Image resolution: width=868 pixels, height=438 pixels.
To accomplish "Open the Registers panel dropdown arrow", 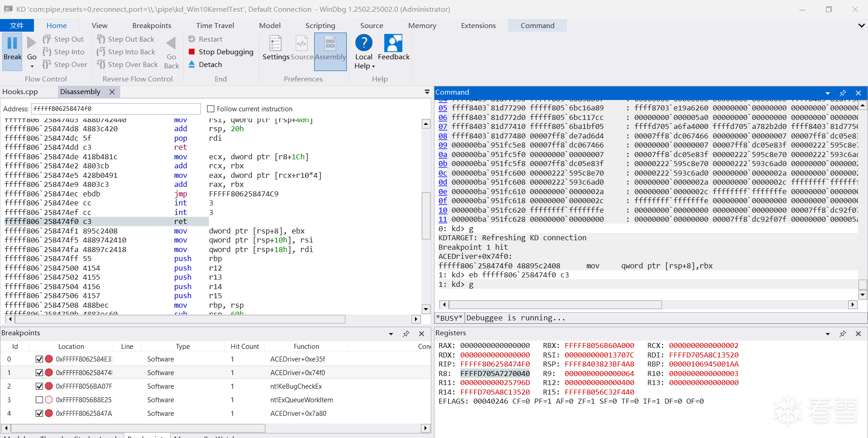I will click(828, 334).
